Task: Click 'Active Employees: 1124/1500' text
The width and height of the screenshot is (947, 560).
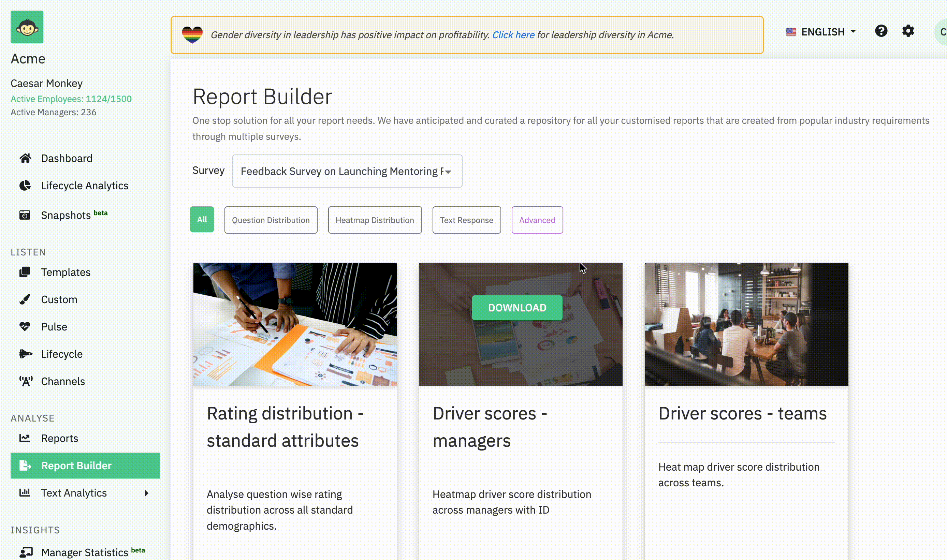Action: click(71, 99)
